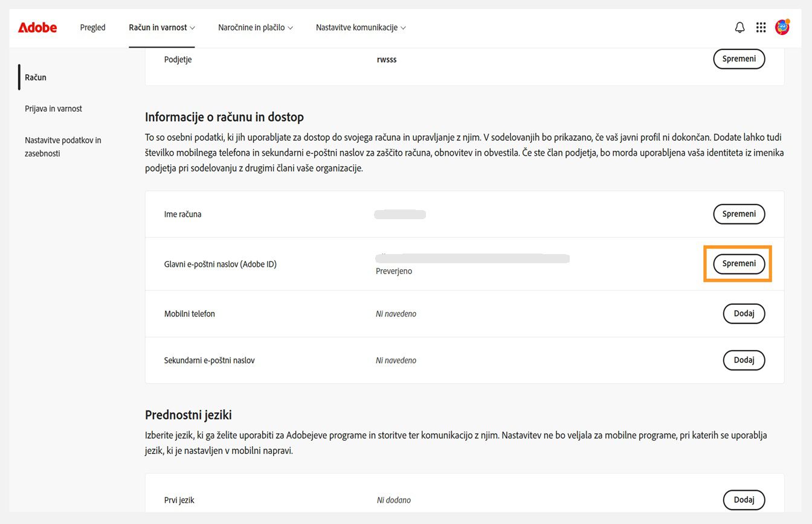Expand the Nastavitve komunikacije dropdown

point(360,27)
